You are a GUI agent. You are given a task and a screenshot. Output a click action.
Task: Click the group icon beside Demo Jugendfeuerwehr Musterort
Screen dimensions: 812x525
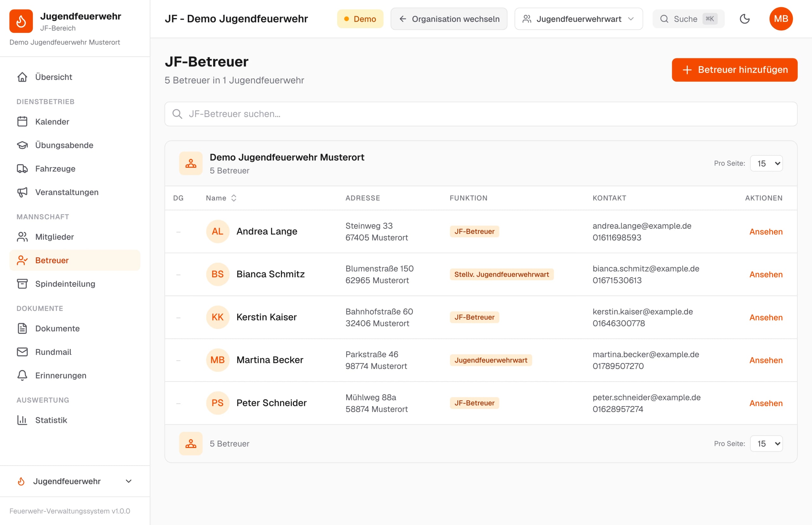pos(191,164)
